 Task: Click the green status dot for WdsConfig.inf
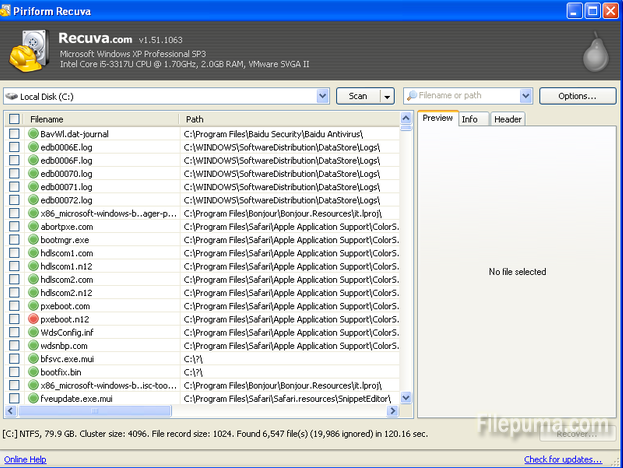(33, 332)
